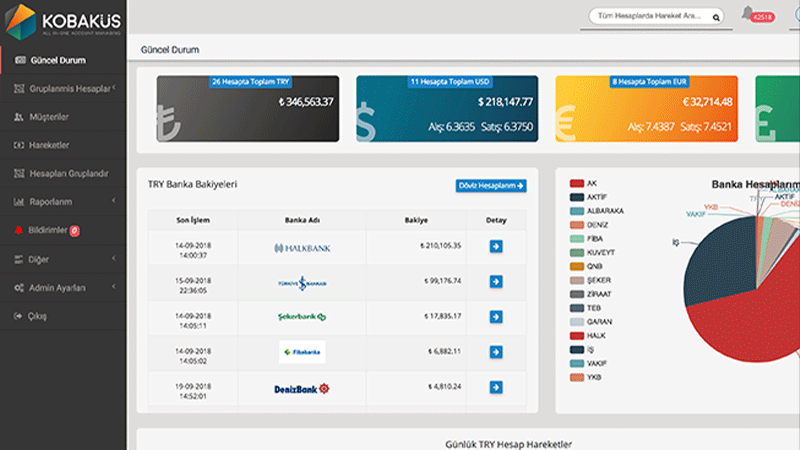Viewport: 800px width, 450px height.
Task: Open Çıkış to log out
Action: point(63,316)
